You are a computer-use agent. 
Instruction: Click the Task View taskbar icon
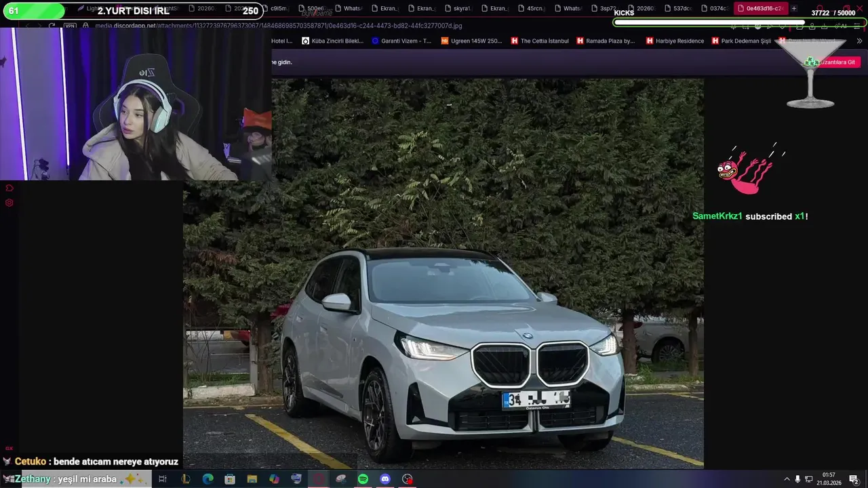tap(163, 479)
